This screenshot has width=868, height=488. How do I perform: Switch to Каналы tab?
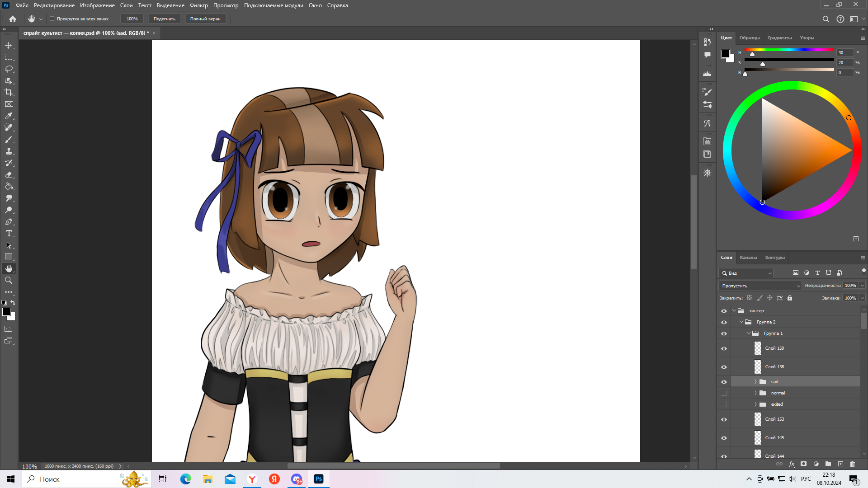point(748,258)
